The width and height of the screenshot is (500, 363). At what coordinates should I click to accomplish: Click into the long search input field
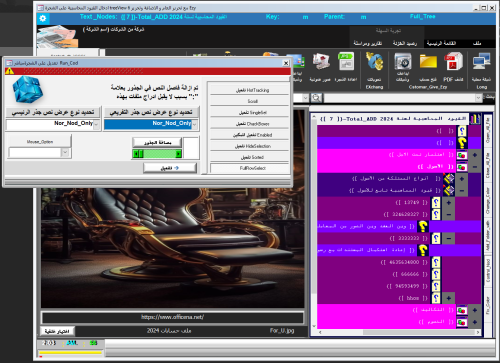pos(400,98)
